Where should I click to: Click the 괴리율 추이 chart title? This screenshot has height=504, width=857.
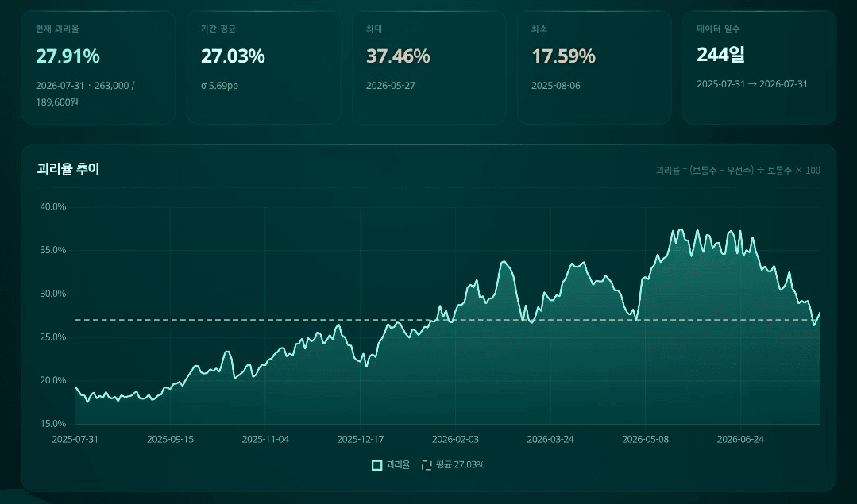pos(68,169)
